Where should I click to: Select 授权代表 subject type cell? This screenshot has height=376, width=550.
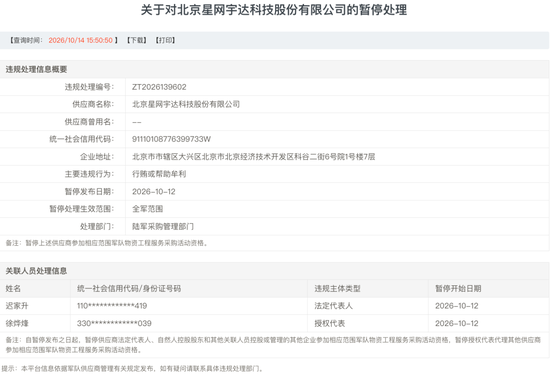(x=329, y=323)
